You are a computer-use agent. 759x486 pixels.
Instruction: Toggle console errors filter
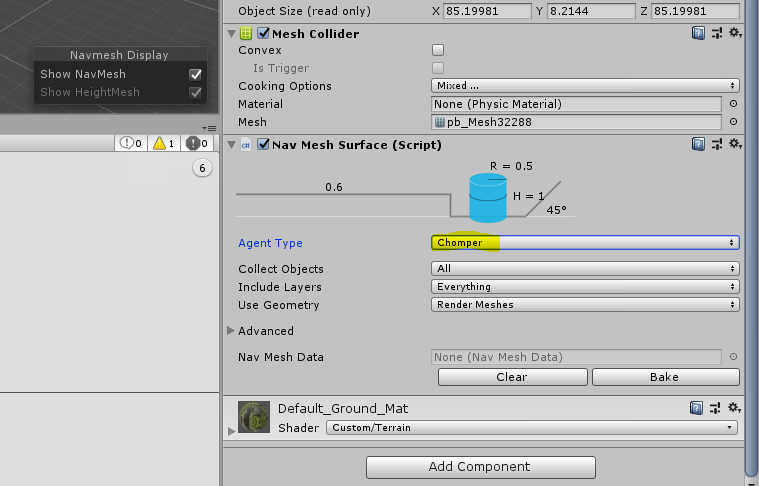point(197,143)
